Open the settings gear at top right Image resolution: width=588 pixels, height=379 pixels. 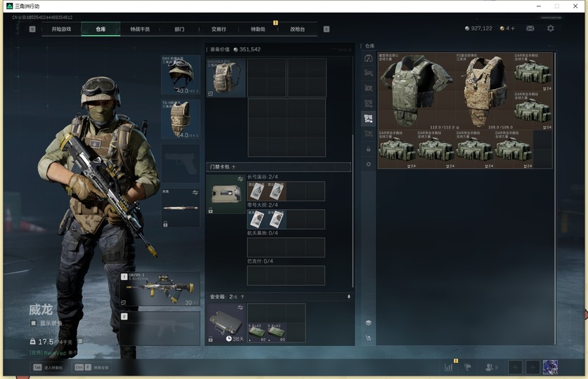tap(550, 29)
